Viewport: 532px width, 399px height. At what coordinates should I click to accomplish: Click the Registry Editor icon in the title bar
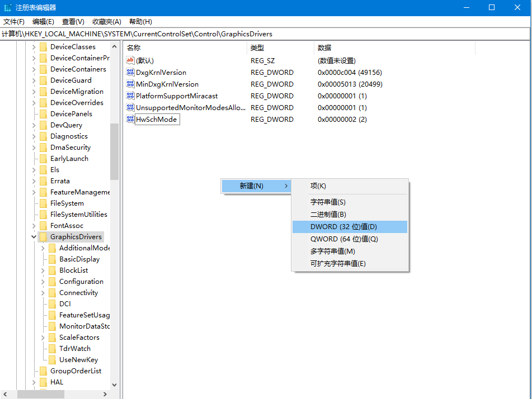7,8
